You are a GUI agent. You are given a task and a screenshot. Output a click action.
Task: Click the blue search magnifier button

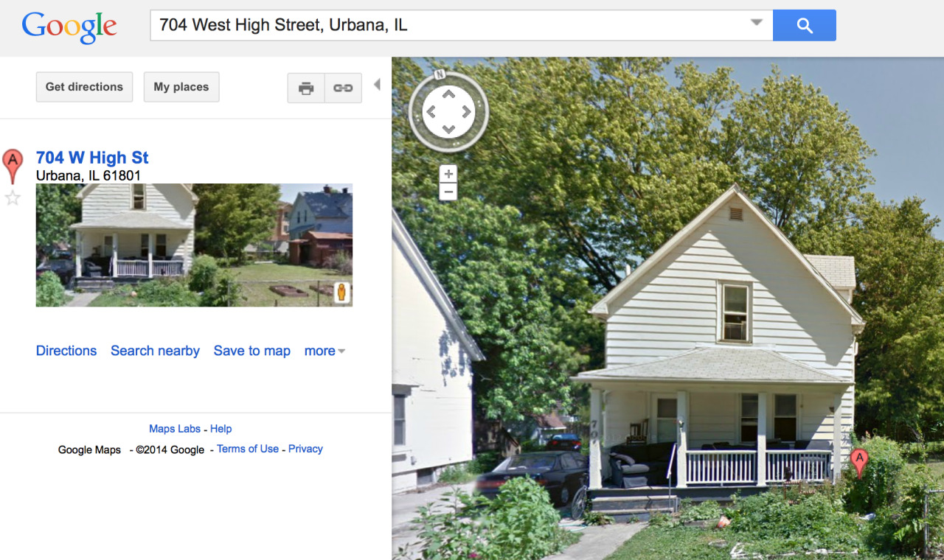pyautogui.click(x=804, y=26)
